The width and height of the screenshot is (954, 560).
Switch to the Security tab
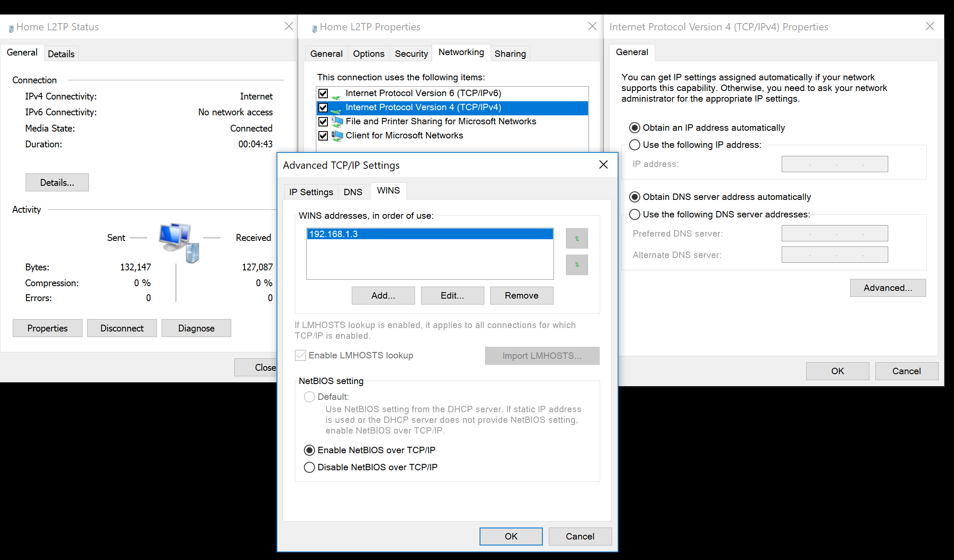point(411,53)
